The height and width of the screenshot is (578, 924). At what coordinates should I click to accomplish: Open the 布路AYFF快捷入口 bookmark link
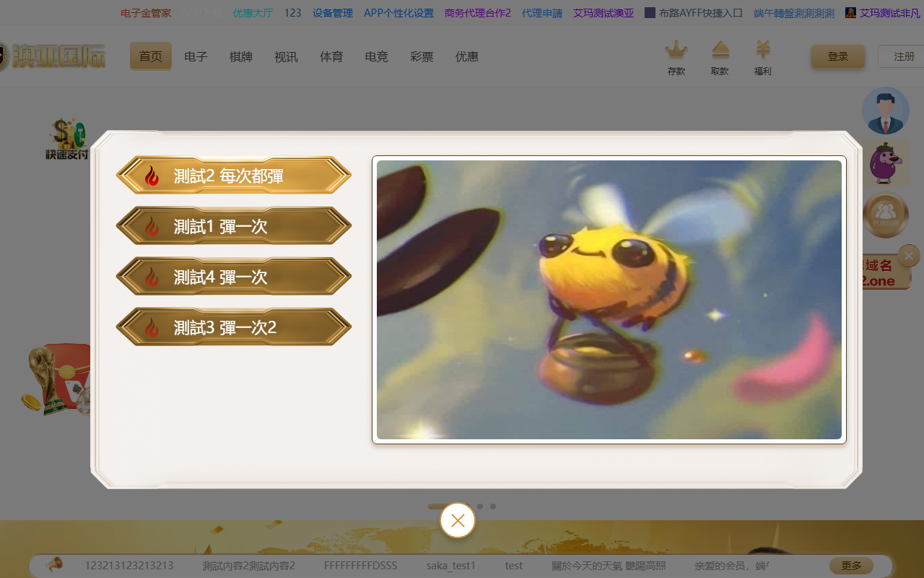(694, 13)
